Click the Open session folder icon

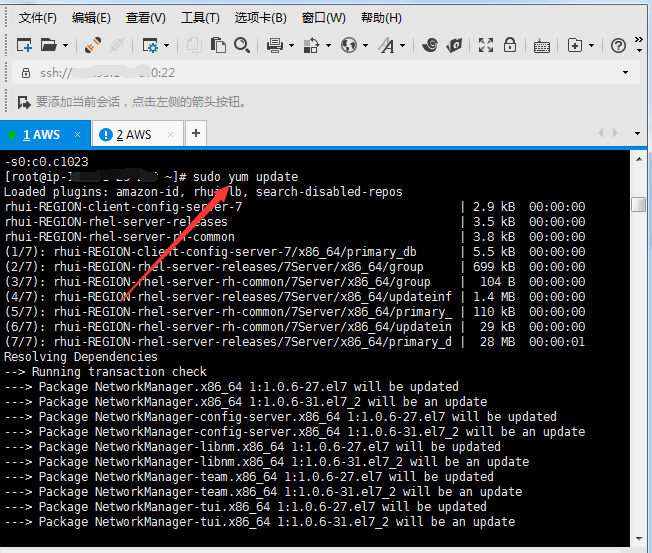pos(49,45)
